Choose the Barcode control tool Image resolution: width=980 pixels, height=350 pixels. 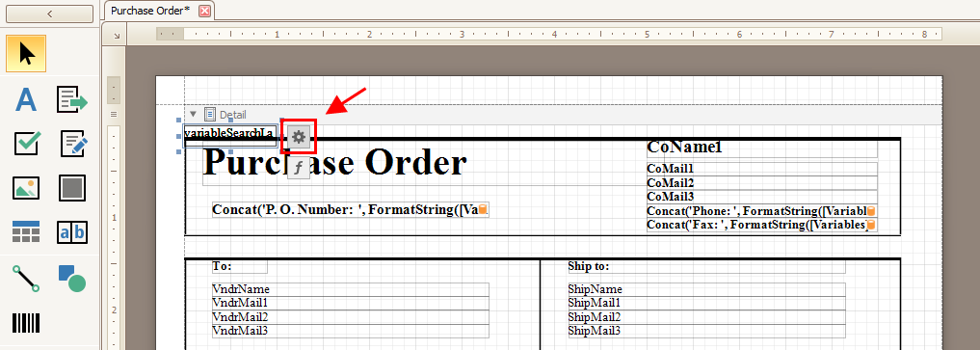click(x=26, y=323)
